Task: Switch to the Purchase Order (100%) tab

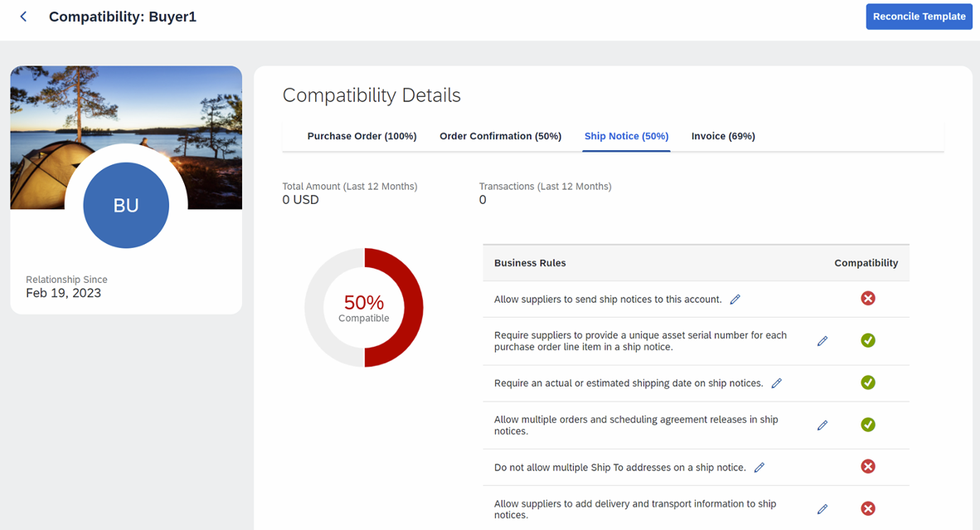Action: coord(361,136)
